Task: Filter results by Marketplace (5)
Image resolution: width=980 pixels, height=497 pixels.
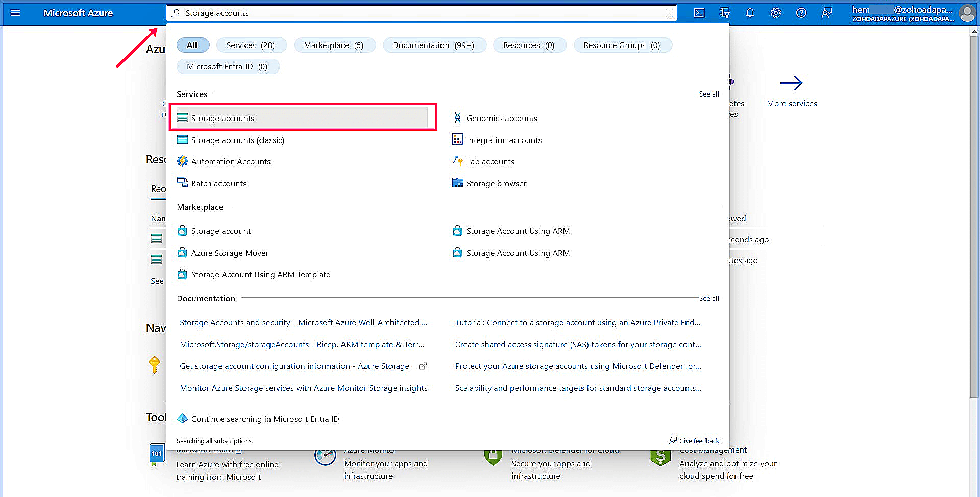Action: click(x=334, y=45)
